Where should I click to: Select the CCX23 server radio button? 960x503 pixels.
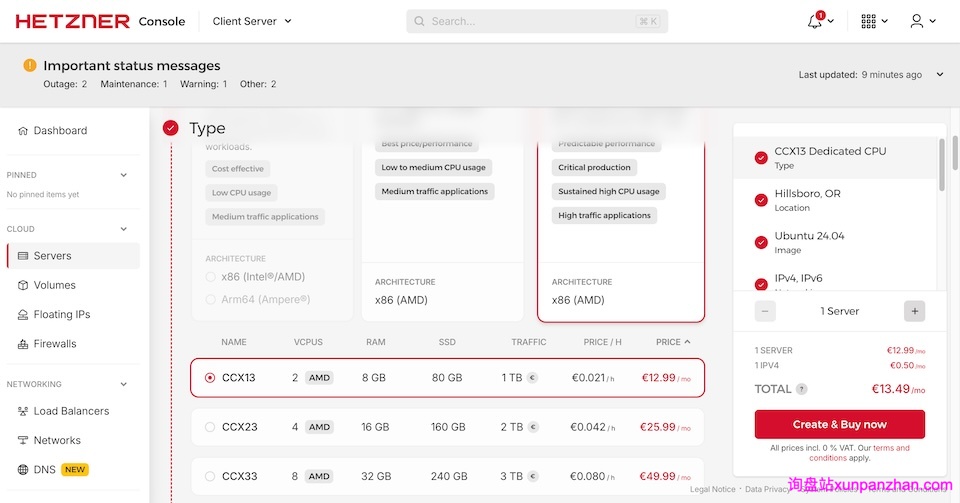210,427
